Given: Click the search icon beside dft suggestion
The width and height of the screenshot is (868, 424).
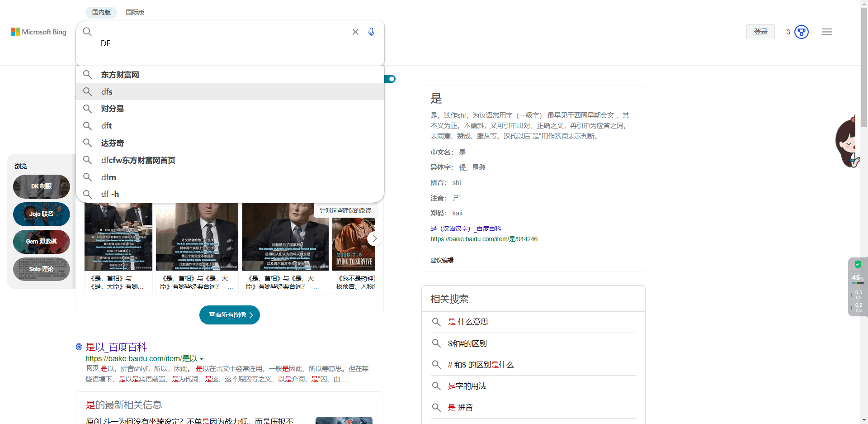Looking at the screenshot, I should (87, 126).
